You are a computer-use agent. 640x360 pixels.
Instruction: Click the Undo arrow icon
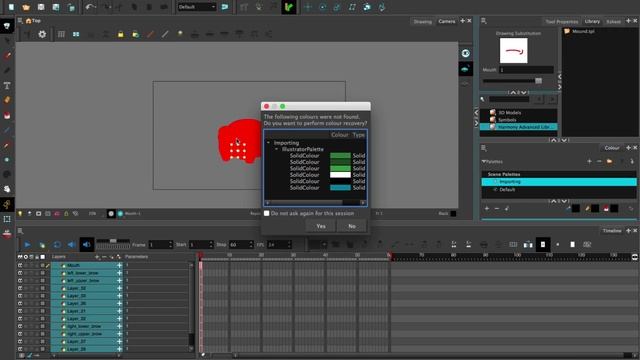(x=91, y=7)
